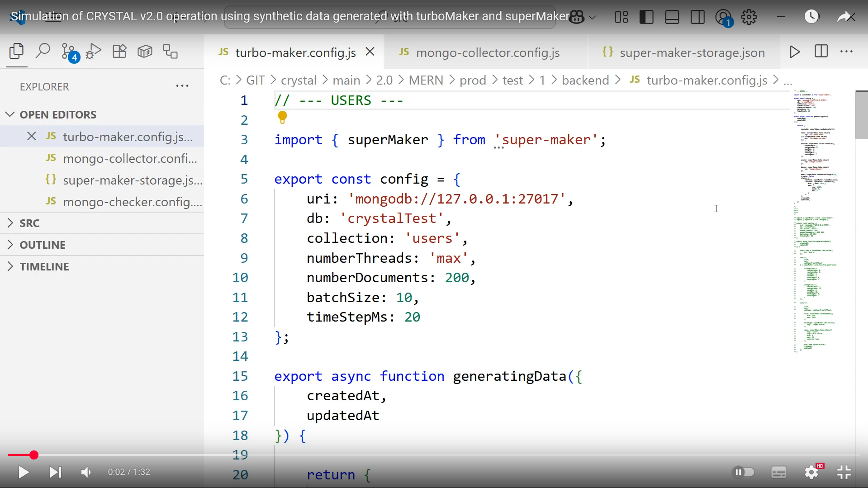Select mongo-checker.config in Open Editors

click(x=102, y=202)
